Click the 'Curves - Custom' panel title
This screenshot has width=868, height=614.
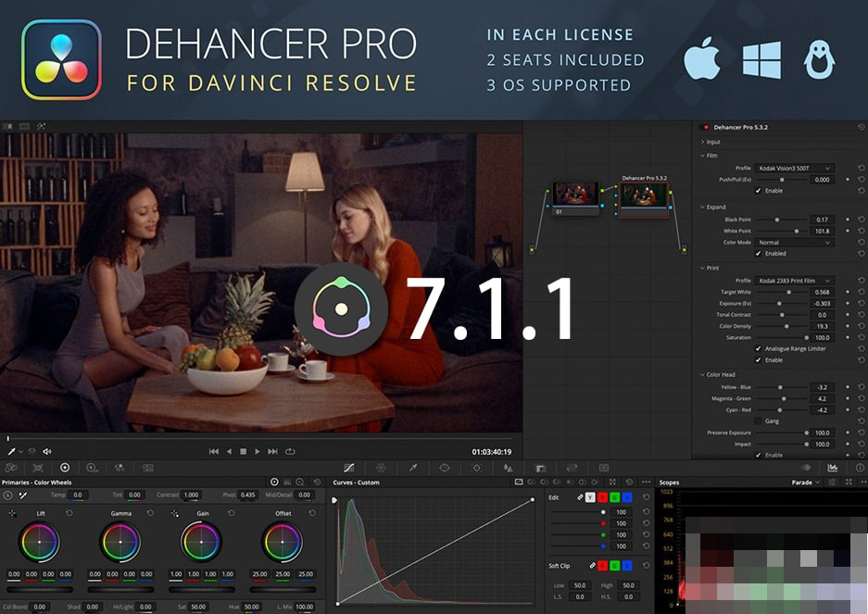point(356,482)
